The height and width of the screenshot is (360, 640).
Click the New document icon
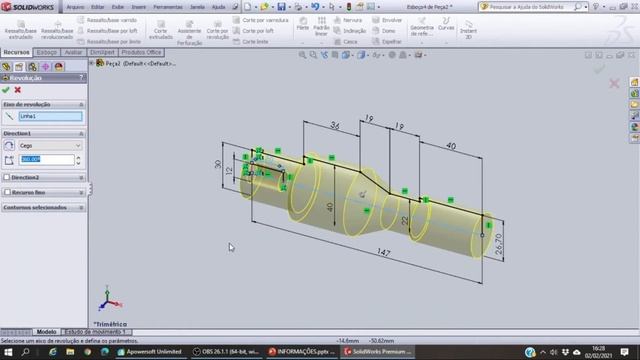pos(247,7)
